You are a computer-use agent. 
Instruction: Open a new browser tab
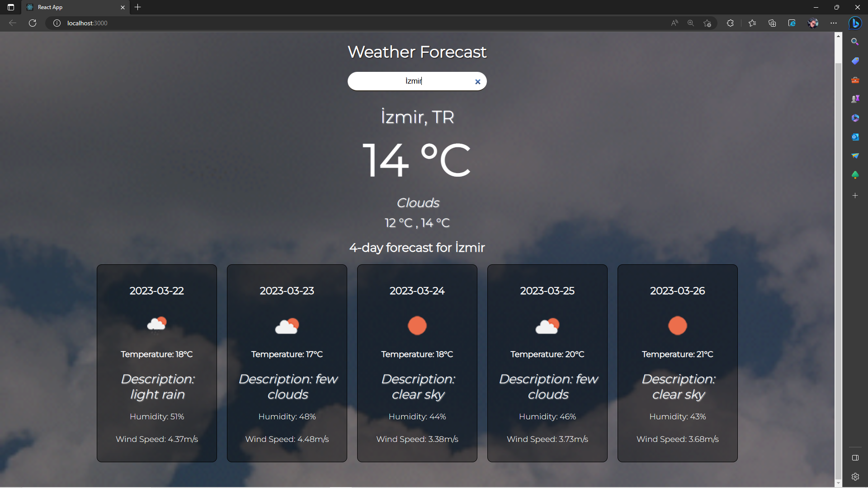138,7
